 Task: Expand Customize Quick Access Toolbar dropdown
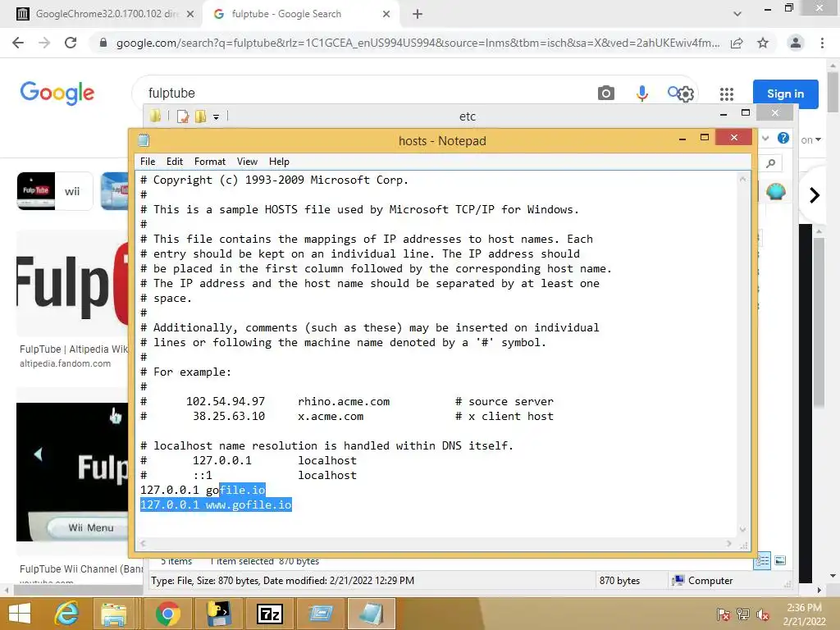click(216, 116)
